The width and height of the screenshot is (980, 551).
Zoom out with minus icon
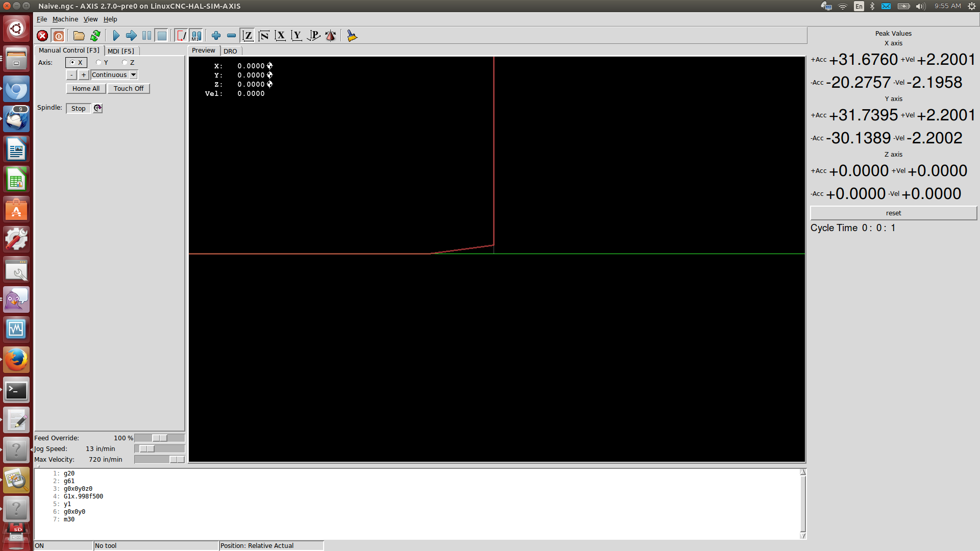click(231, 36)
